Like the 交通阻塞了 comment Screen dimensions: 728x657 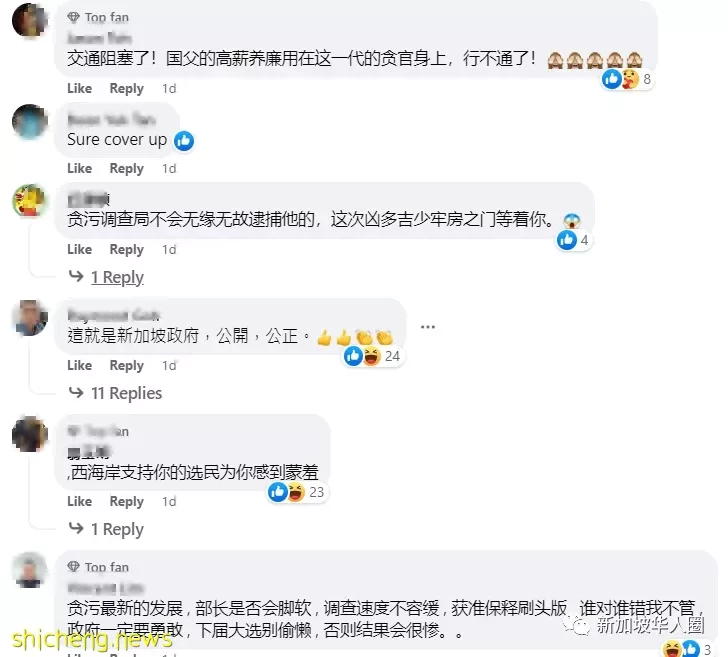pyautogui.click(x=79, y=88)
